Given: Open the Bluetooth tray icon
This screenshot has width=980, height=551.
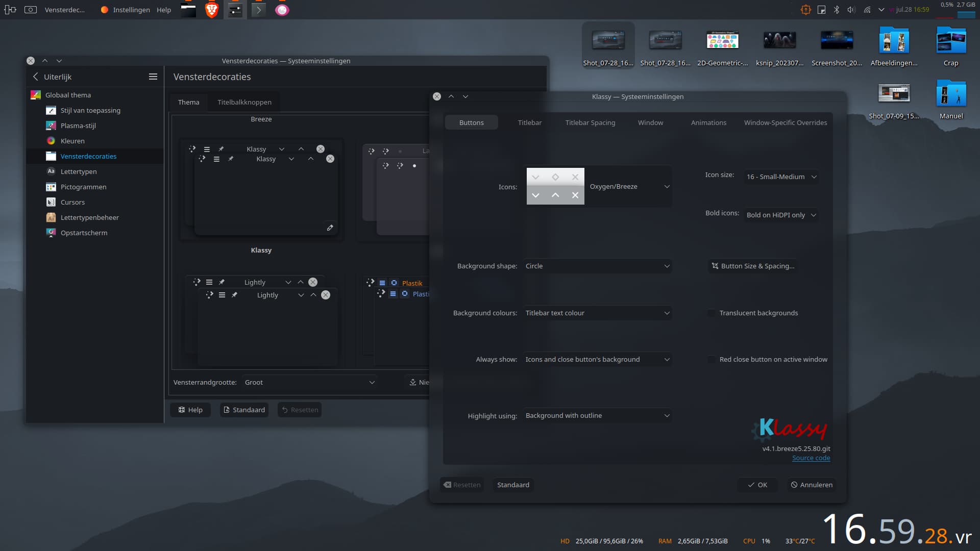Looking at the screenshot, I should (x=836, y=10).
